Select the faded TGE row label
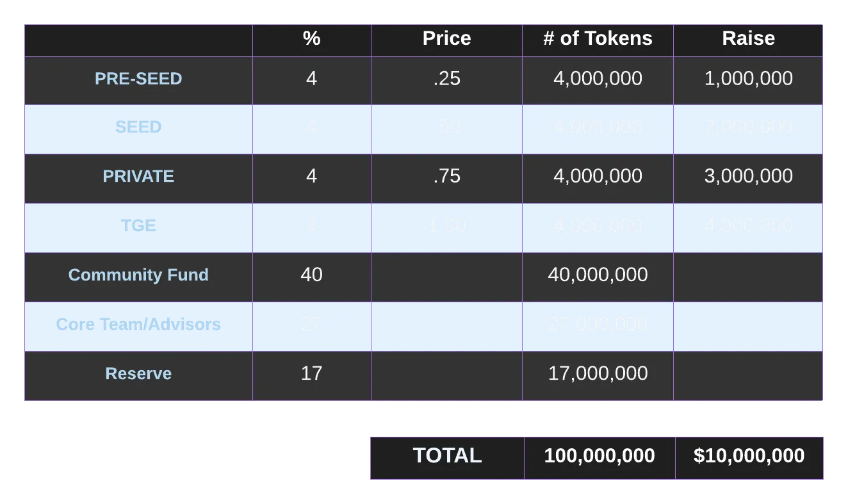Image resolution: width=848 pixels, height=504 pixels. (138, 225)
